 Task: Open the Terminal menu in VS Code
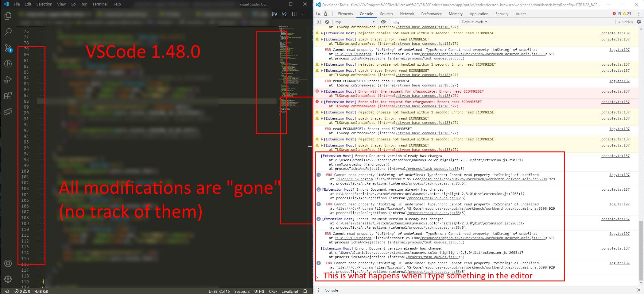pos(100,4)
